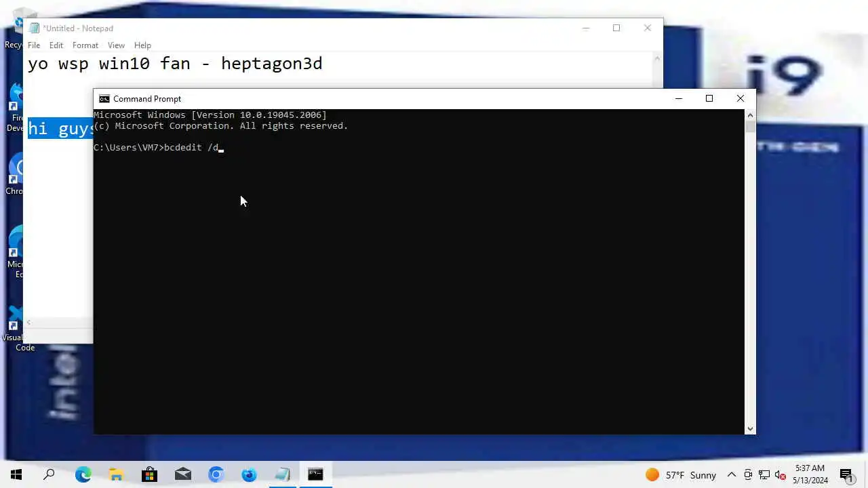Viewport: 868px width, 488px height.
Task: Close the Untitled Notepad window
Action: tap(648, 28)
